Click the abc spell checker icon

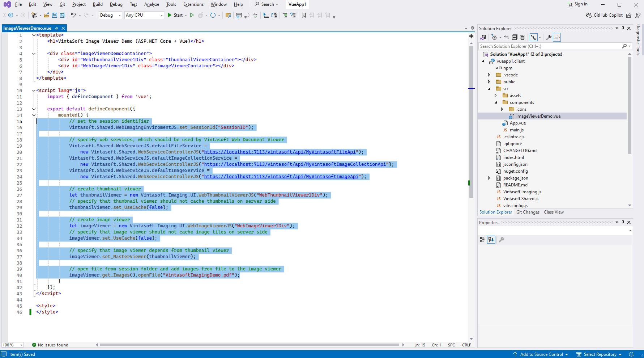tap(255, 15)
